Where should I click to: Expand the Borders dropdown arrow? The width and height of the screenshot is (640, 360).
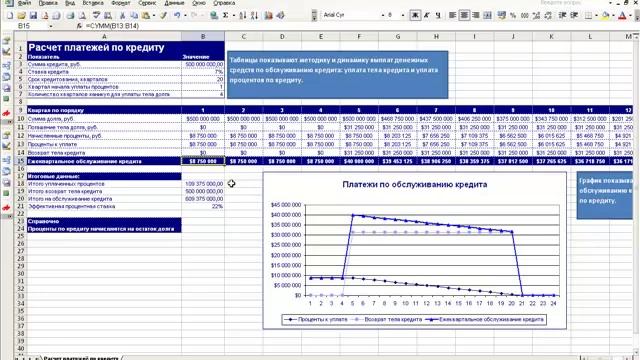coord(596,16)
